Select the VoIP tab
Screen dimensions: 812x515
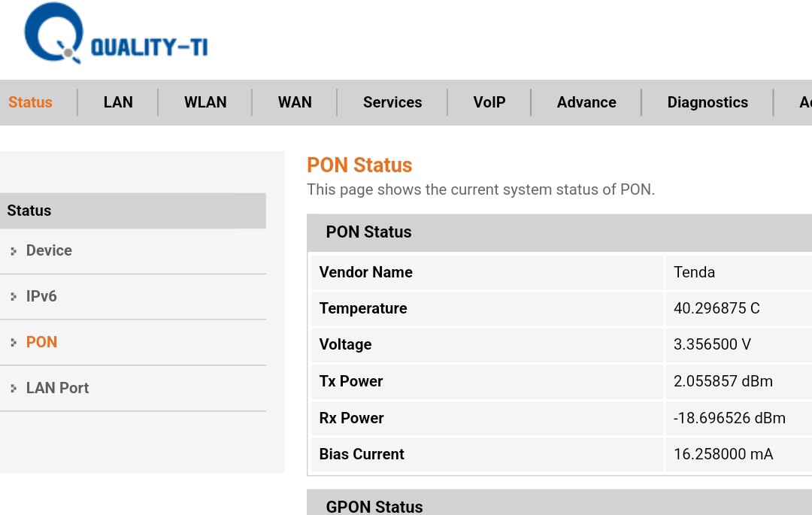click(489, 102)
